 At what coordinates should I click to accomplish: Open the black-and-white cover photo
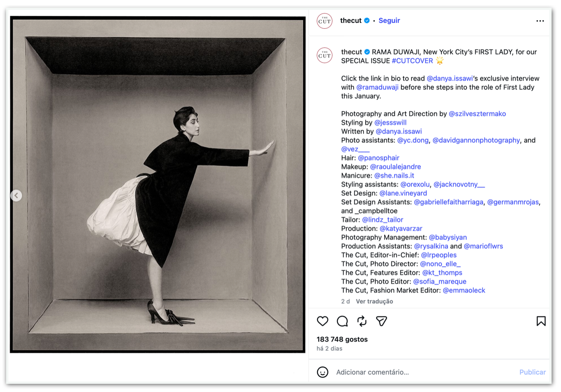click(158, 185)
